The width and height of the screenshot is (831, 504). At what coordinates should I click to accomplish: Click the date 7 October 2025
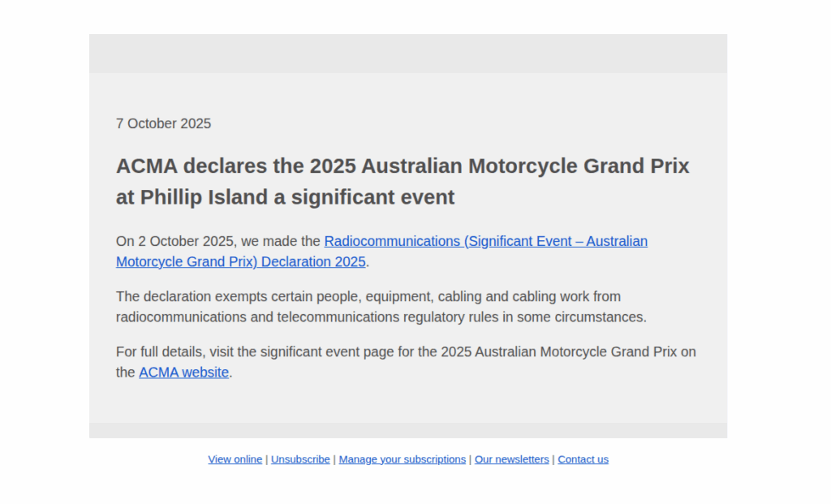[163, 123]
